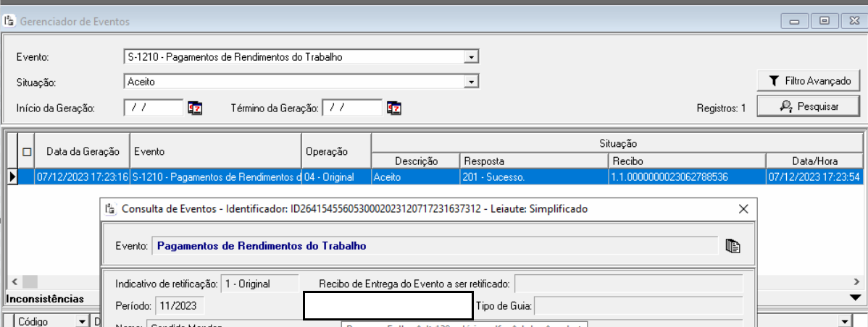Select the row indicator arrow of the first record
Image resolution: width=868 pixels, height=327 pixels.
12,176
